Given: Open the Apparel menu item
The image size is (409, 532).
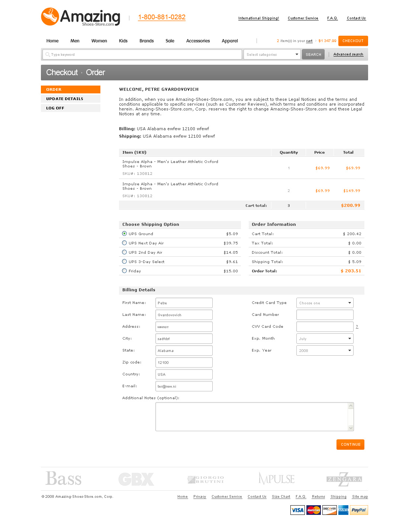Looking at the screenshot, I should [230, 41].
